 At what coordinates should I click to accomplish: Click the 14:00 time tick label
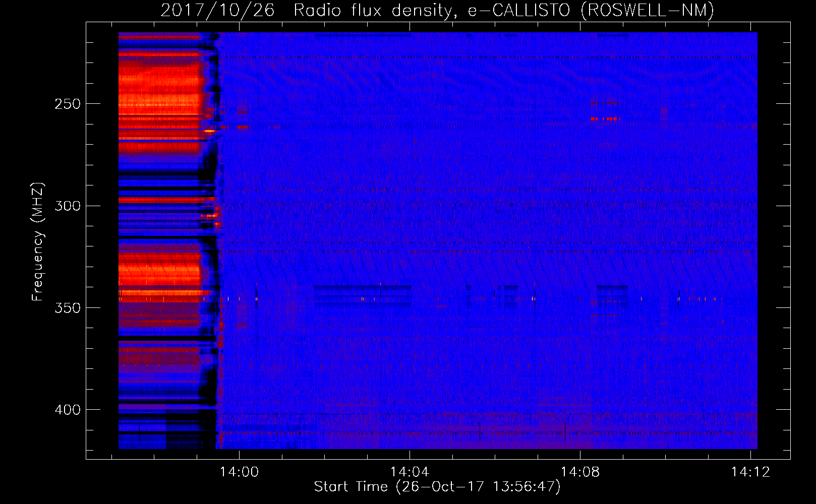pos(239,472)
